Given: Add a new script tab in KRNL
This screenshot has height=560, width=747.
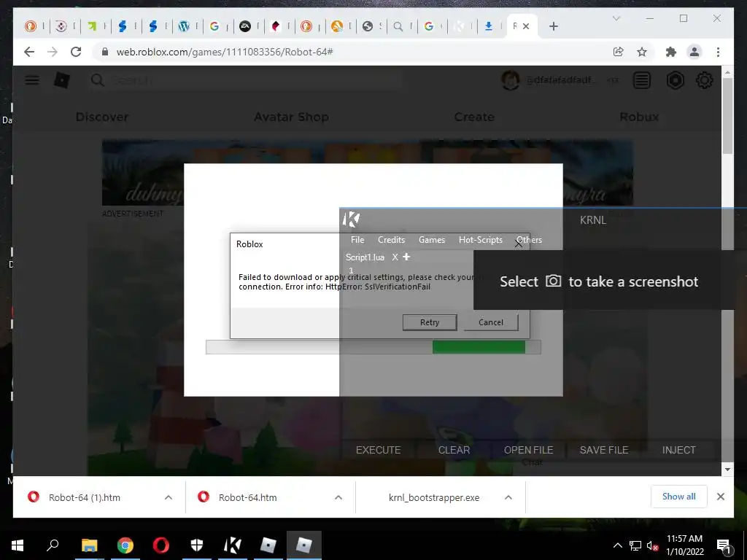Looking at the screenshot, I should point(406,257).
